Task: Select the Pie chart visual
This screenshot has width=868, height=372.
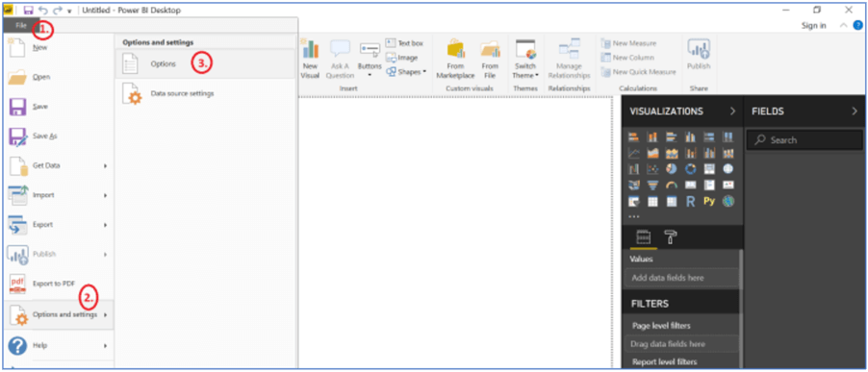Action: click(x=672, y=169)
